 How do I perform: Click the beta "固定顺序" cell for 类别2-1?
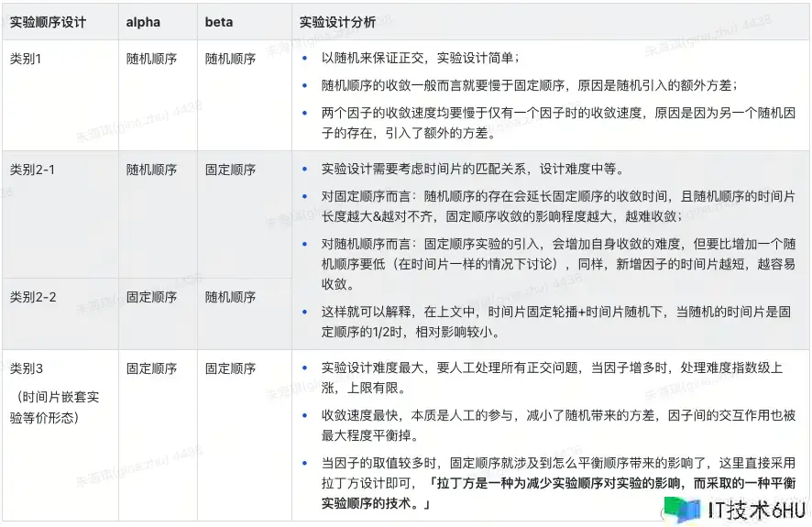pos(230,170)
